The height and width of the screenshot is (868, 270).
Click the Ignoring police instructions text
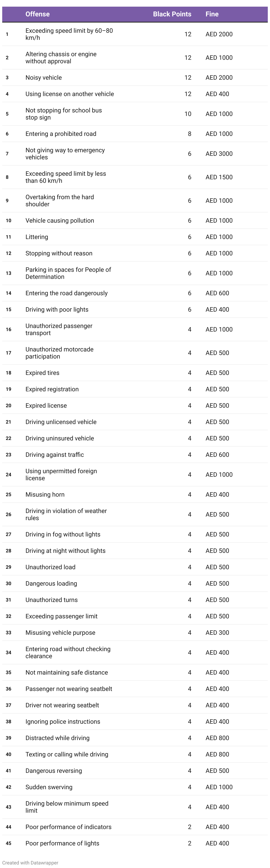[x=63, y=721]
